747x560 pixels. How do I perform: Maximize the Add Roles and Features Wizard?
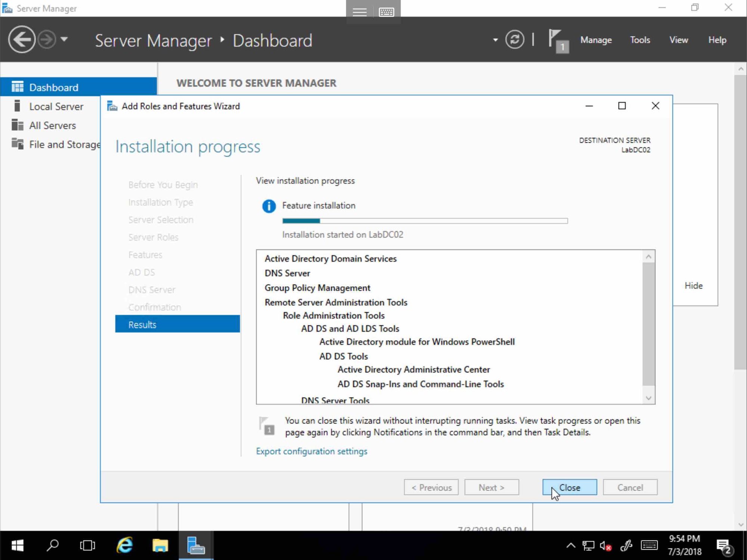[x=622, y=106]
